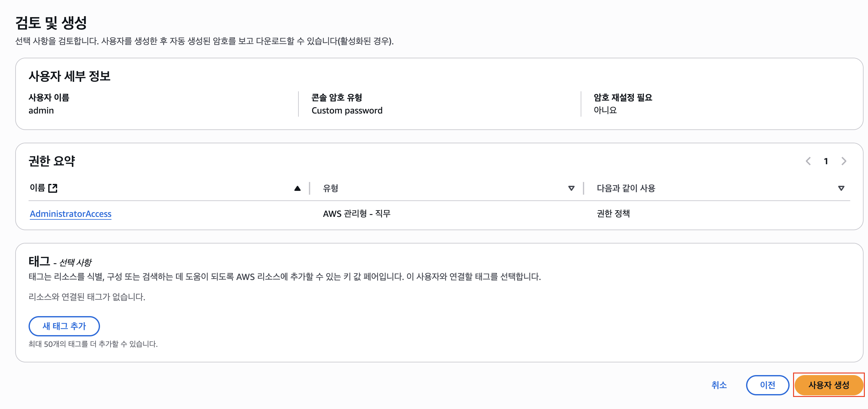
Task: Open the AdministratorAccess policy link
Action: pos(70,214)
